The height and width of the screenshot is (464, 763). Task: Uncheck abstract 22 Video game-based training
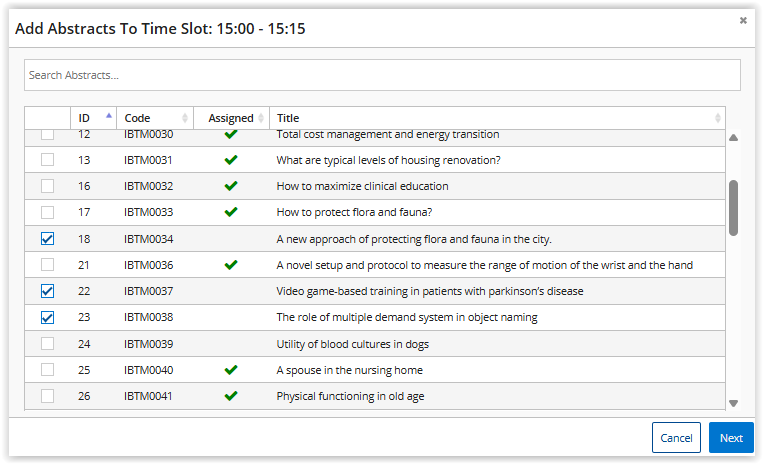click(47, 291)
